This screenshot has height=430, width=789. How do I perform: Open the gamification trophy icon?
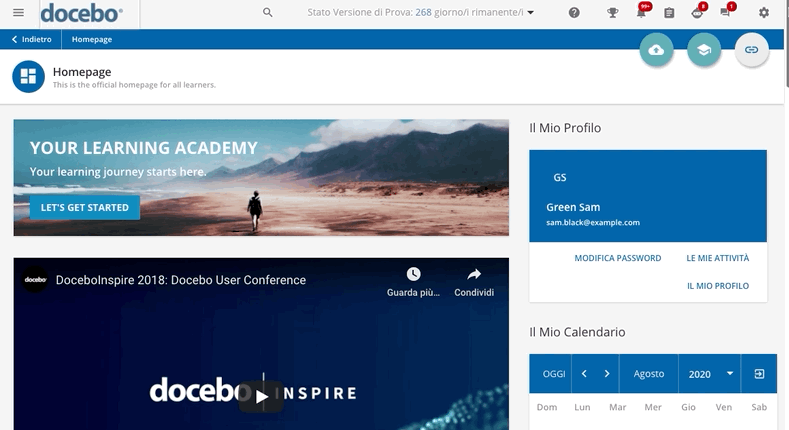click(x=613, y=13)
